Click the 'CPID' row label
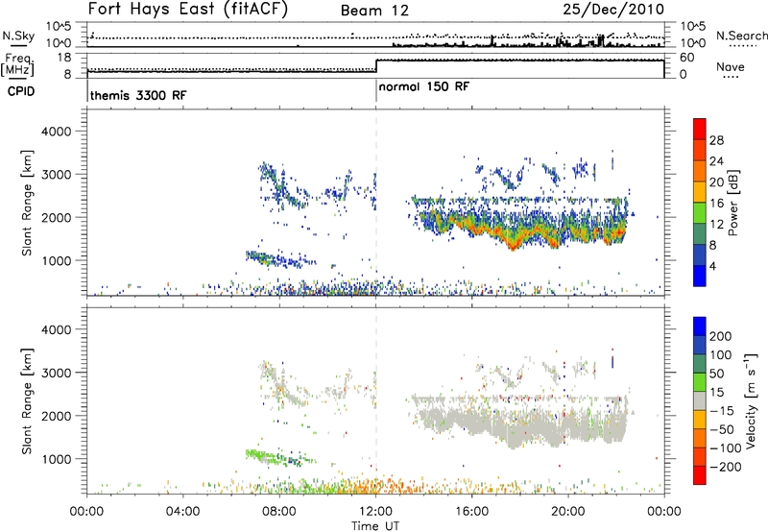 click(20, 91)
